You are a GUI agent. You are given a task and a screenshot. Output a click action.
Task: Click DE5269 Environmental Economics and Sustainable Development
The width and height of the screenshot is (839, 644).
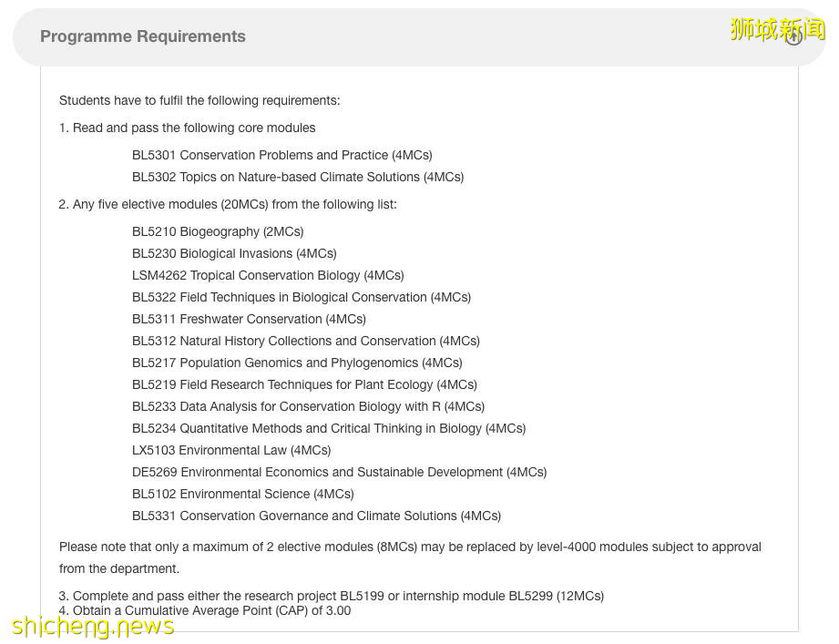(x=339, y=472)
